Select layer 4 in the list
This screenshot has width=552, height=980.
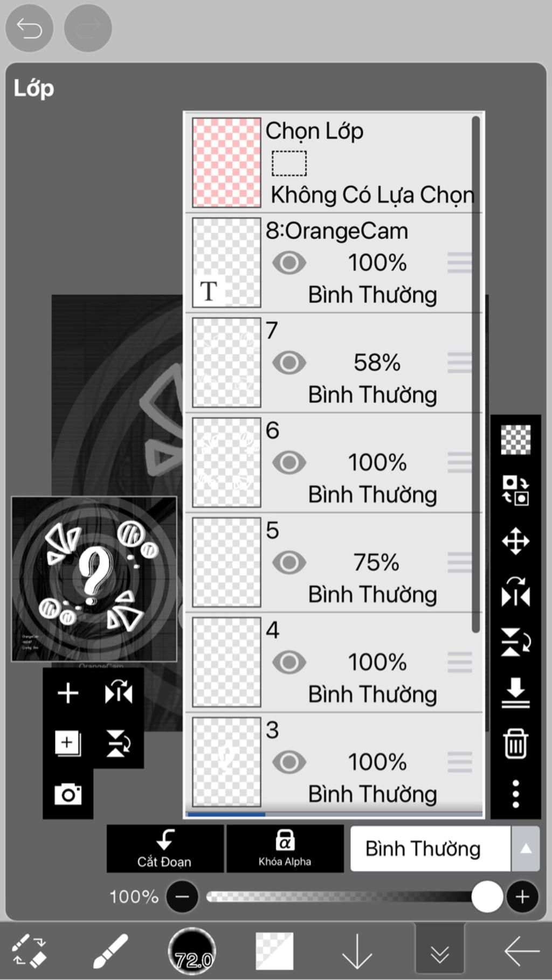pyautogui.click(x=334, y=662)
